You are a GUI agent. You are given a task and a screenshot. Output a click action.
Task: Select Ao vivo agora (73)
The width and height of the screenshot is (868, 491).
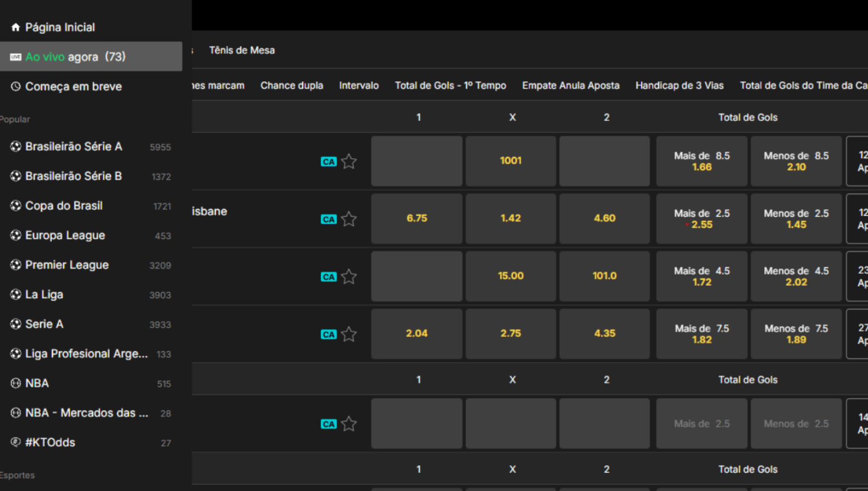coord(91,57)
